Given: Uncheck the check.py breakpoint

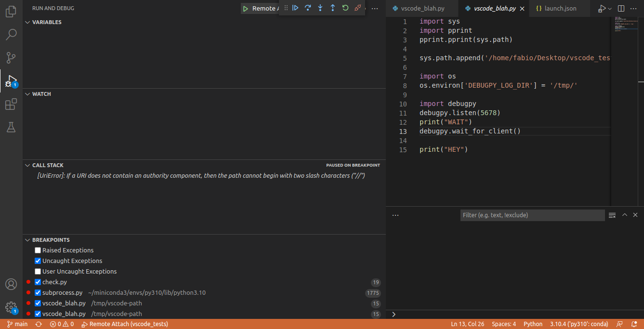Looking at the screenshot, I should click(x=38, y=282).
